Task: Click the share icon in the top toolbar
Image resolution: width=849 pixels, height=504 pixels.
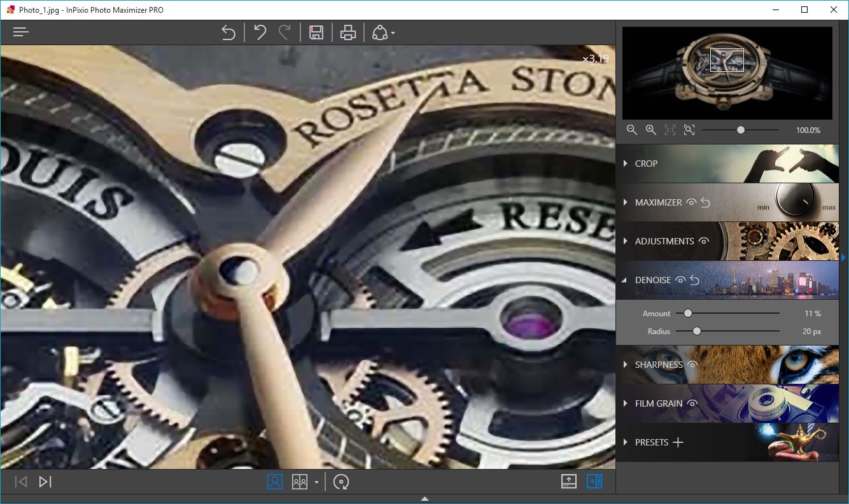Action: [380, 32]
